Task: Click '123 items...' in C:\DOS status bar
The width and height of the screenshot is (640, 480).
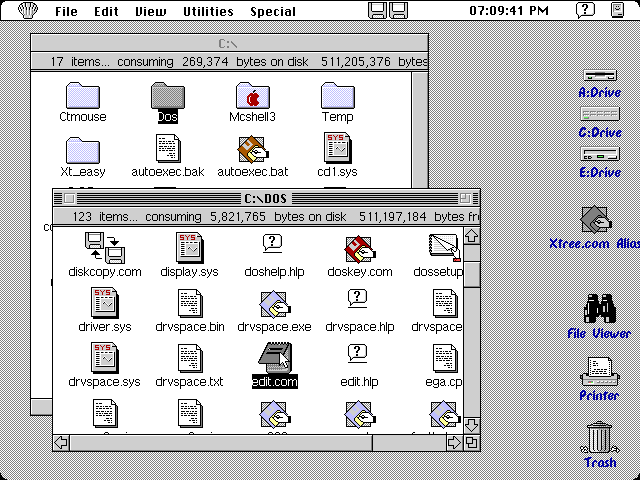Action: point(105,217)
